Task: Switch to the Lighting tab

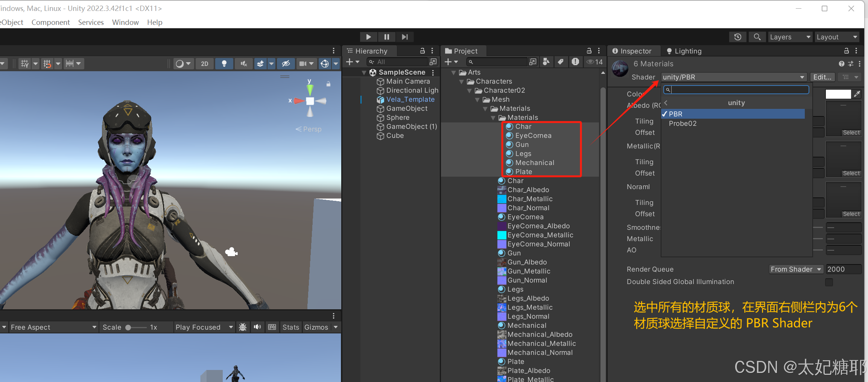Action: pos(684,51)
